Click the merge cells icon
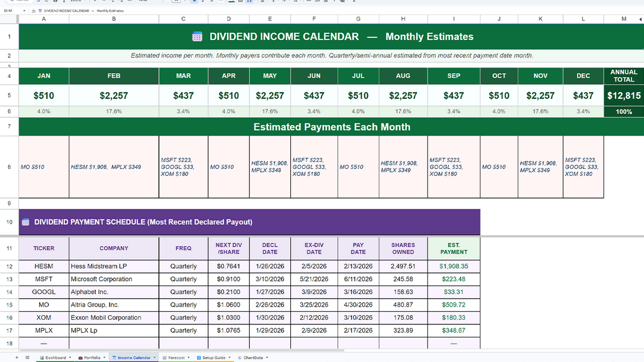 click(250, 2)
